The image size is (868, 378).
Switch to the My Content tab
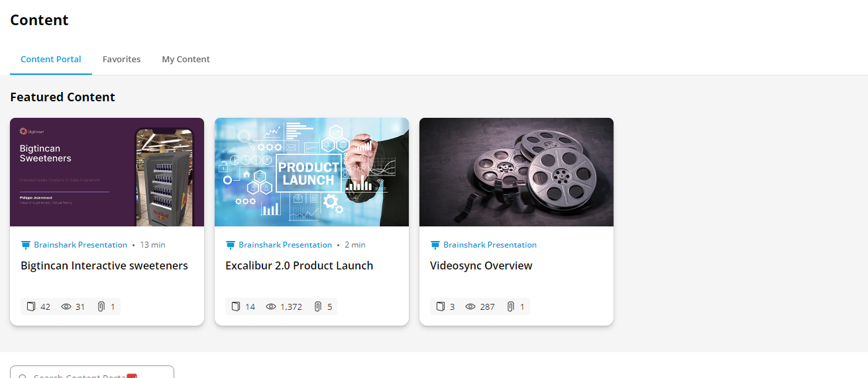(x=186, y=59)
